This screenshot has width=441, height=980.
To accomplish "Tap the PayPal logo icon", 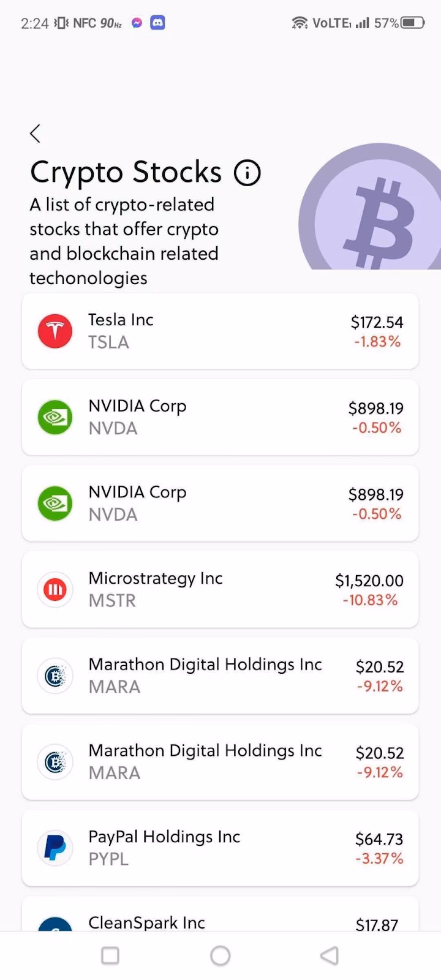I will (x=55, y=848).
